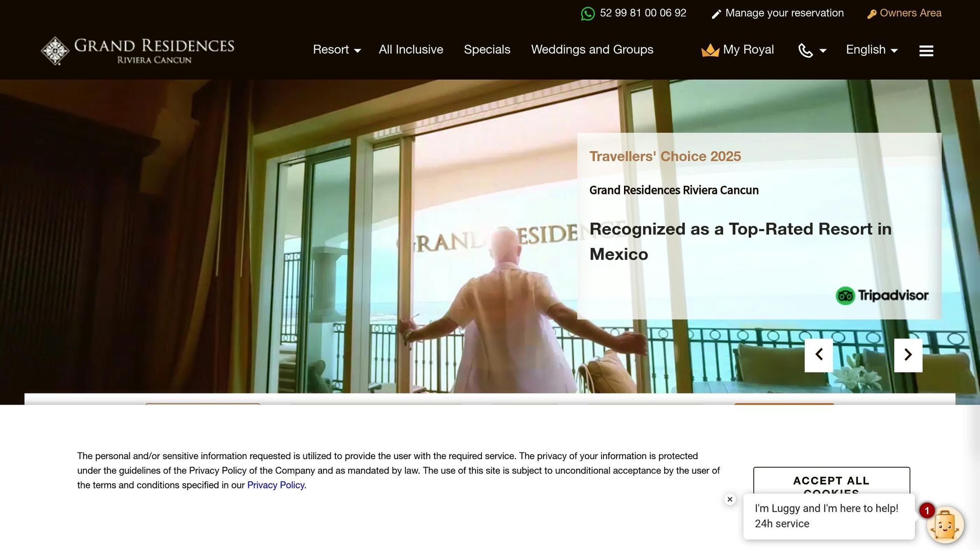Open the Luggy suitcase chatbot icon
Viewport: 980px width, 551px height.
point(945,525)
